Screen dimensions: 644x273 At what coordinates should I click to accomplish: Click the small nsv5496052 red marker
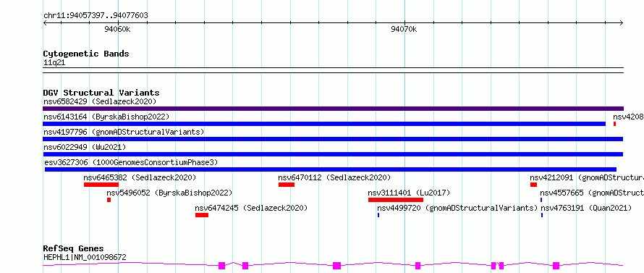click(109, 200)
